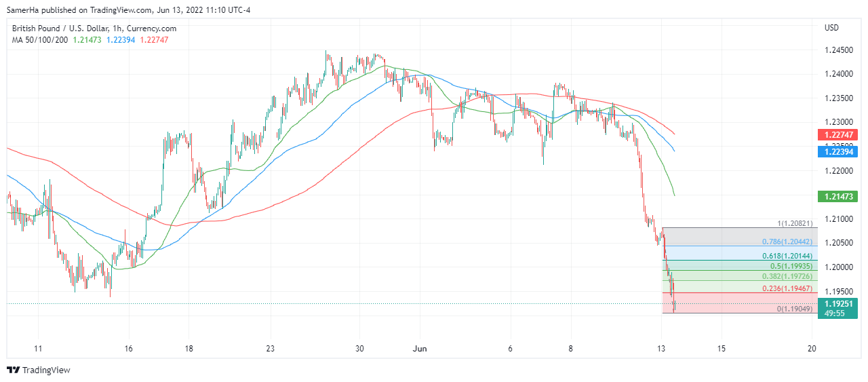Click the USD currency label on the axis

click(831, 28)
